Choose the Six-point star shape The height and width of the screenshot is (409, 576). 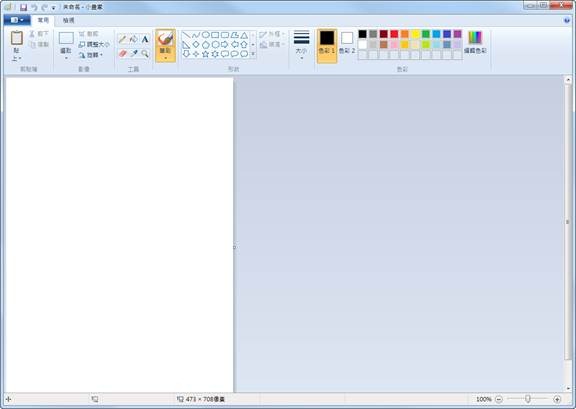(215, 54)
